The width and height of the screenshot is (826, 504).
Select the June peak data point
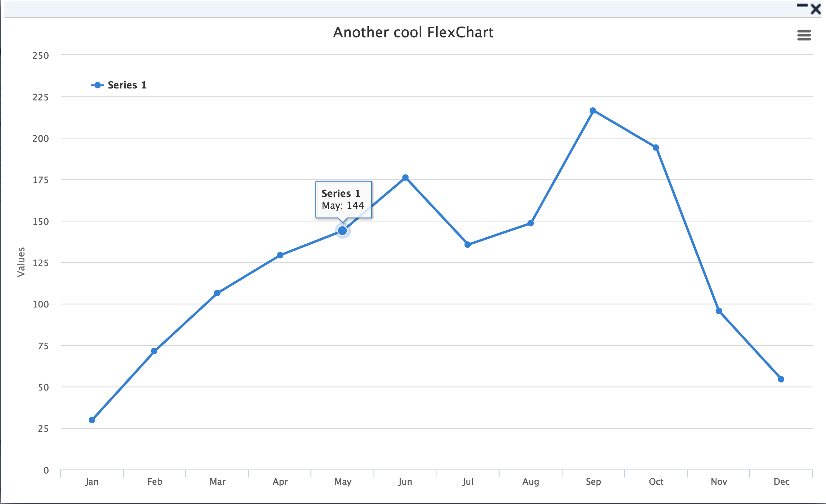(x=405, y=178)
